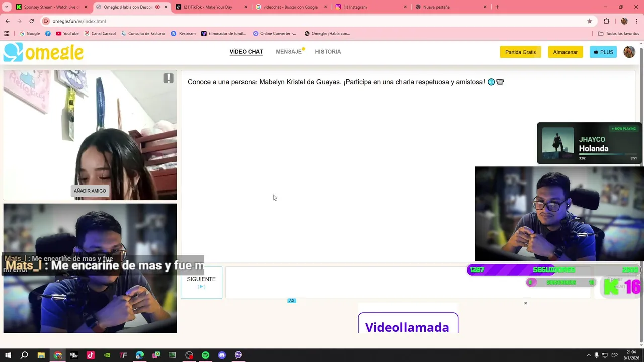This screenshot has height=362, width=644.
Task: Open the Restream bookmark
Action: coord(183,34)
